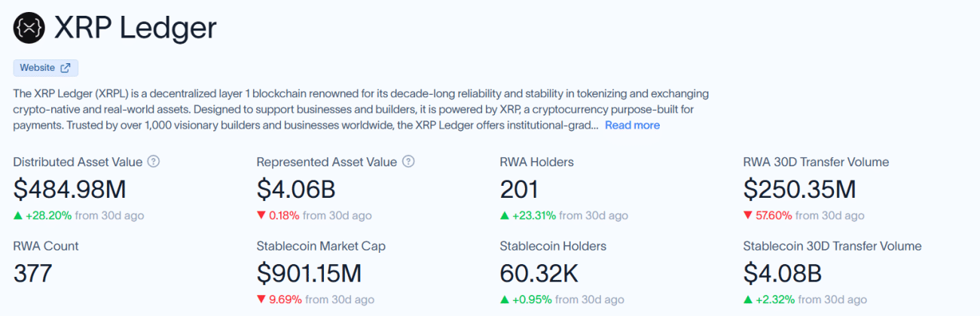Click the RWA Count value 377
The width and height of the screenshot is (980, 316).
click(x=32, y=273)
